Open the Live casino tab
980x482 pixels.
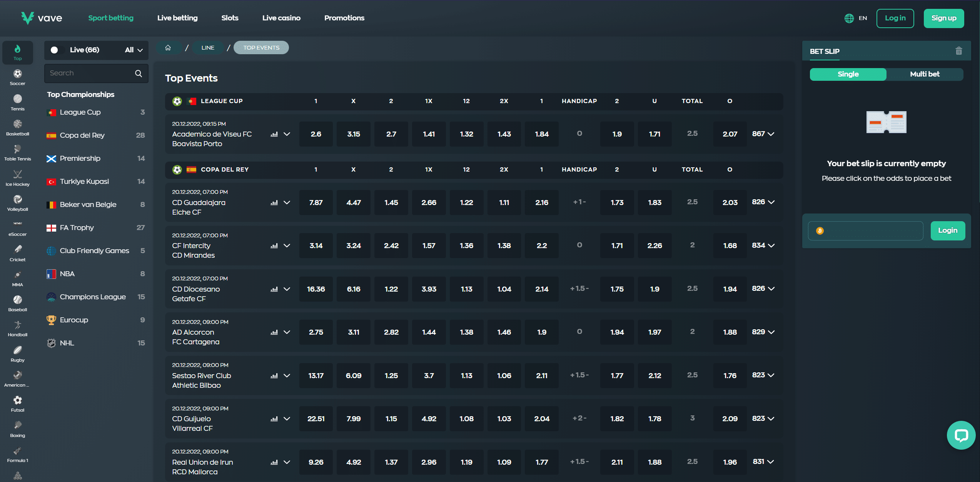tap(281, 18)
